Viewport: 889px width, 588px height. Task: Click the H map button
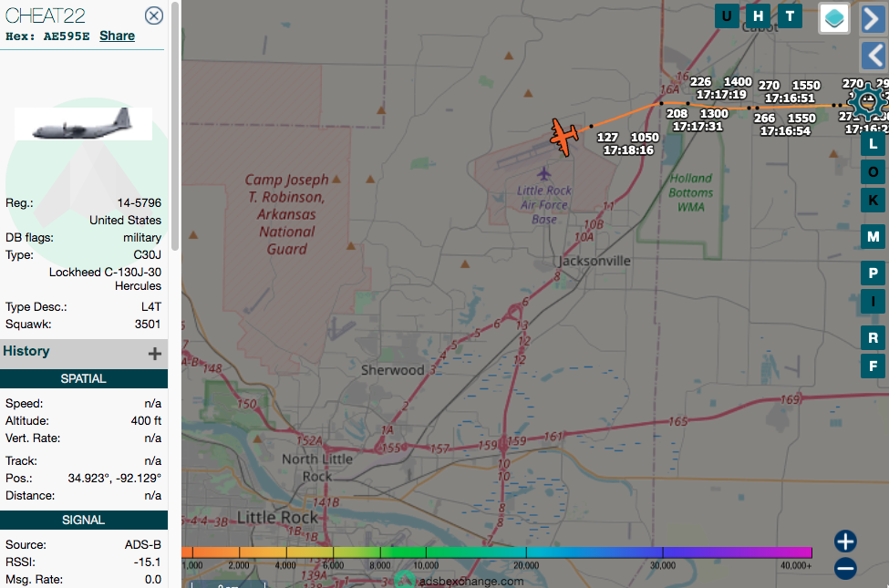758,15
